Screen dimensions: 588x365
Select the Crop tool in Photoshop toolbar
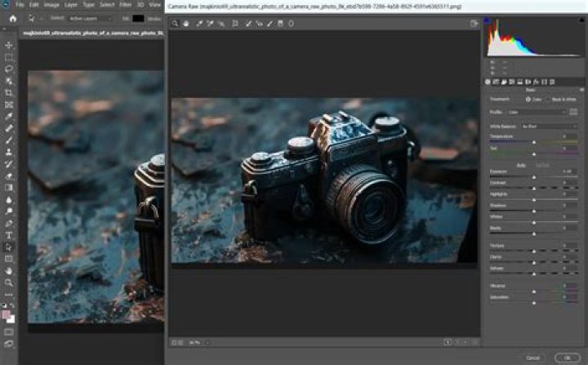click(9, 93)
